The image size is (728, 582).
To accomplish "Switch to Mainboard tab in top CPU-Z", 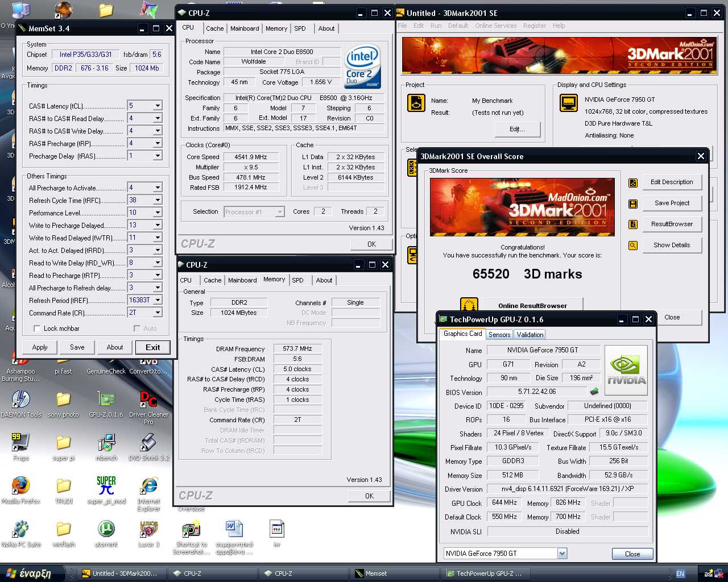I will (245, 28).
